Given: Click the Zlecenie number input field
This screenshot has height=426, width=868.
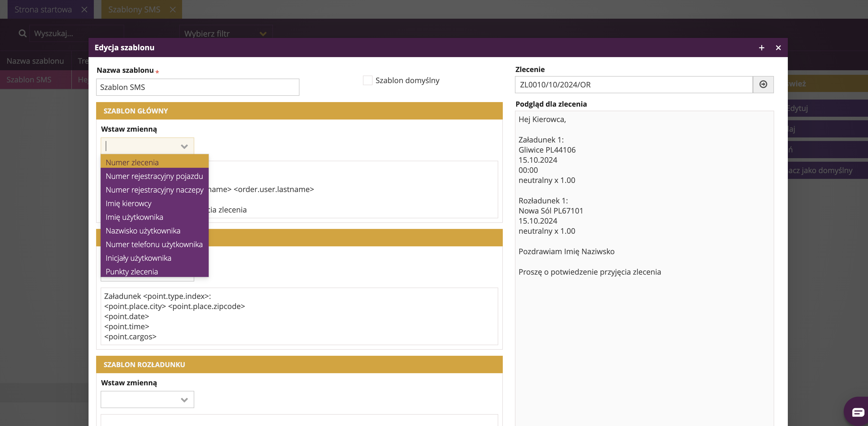Looking at the screenshot, I should tap(634, 85).
